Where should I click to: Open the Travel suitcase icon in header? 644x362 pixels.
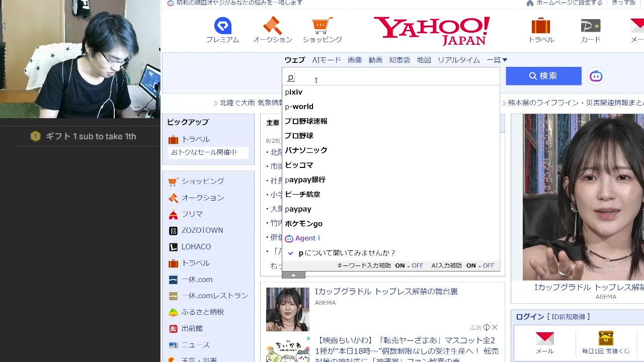pyautogui.click(x=541, y=26)
